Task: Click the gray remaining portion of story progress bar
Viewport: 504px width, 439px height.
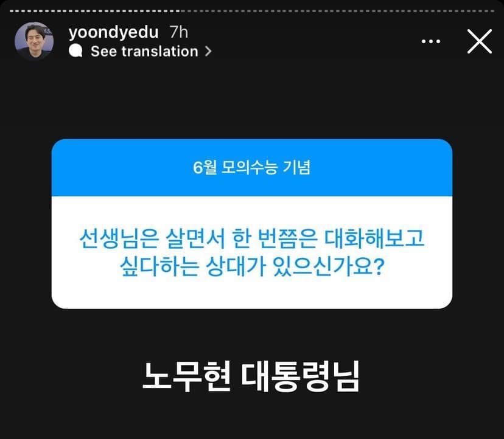Action: [x=338, y=11]
